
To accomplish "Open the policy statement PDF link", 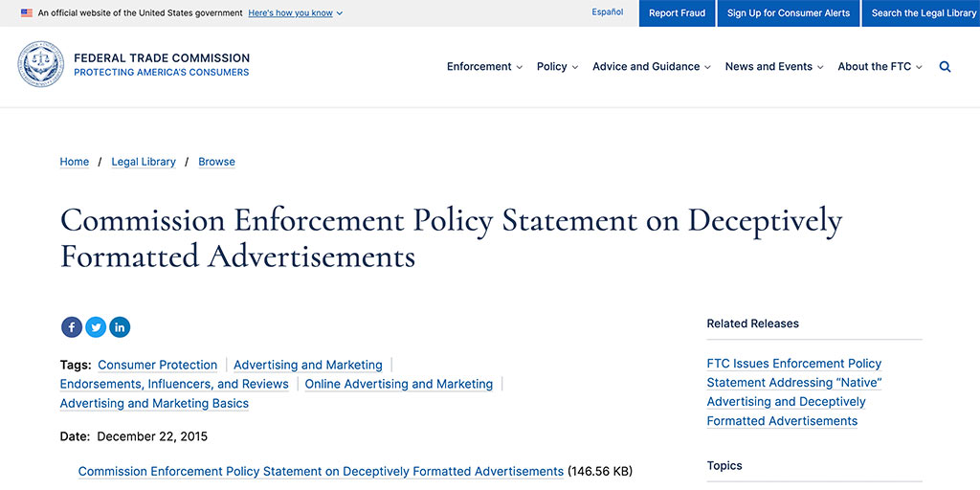I will pyautogui.click(x=321, y=471).
